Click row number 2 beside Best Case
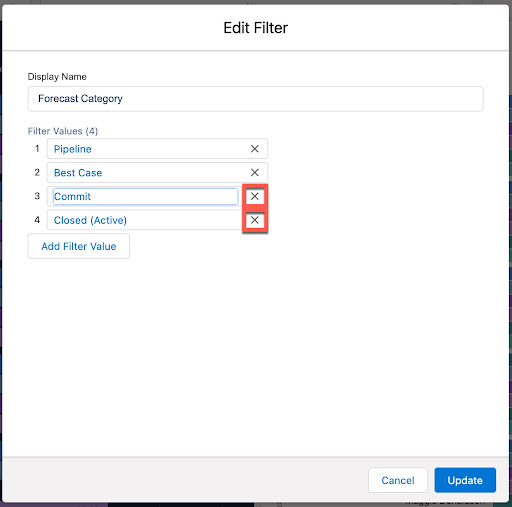The height and width of the screenshot is (507, 512). click(x=37, y=172)
